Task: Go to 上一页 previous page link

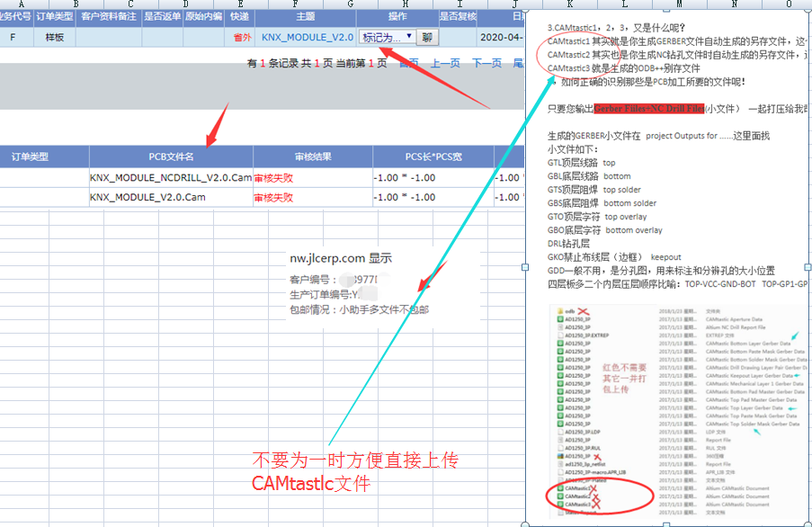Action: 445,63
